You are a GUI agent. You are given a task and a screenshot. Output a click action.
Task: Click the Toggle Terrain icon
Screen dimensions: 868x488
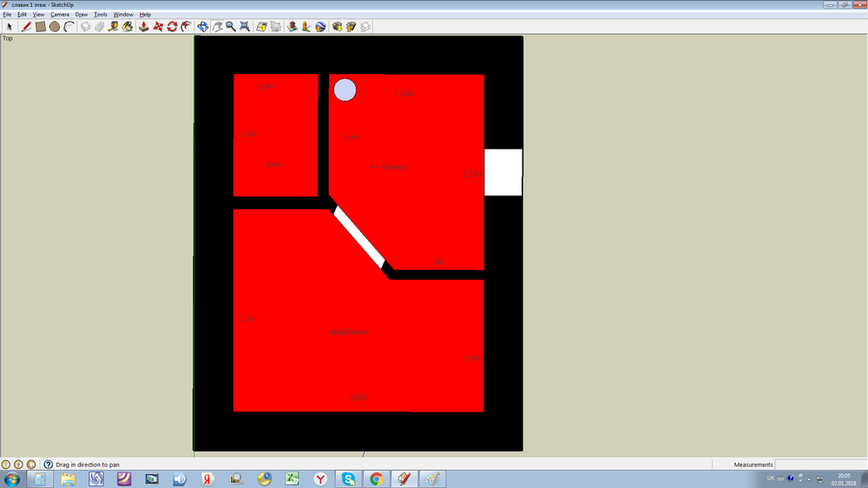pos(276,27)
